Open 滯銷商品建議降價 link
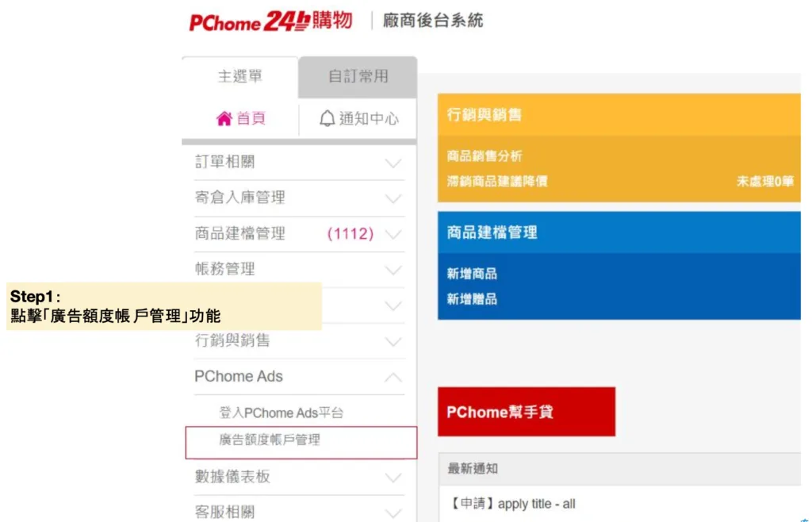This screenshot has height=522, width=812. [497, 182]
